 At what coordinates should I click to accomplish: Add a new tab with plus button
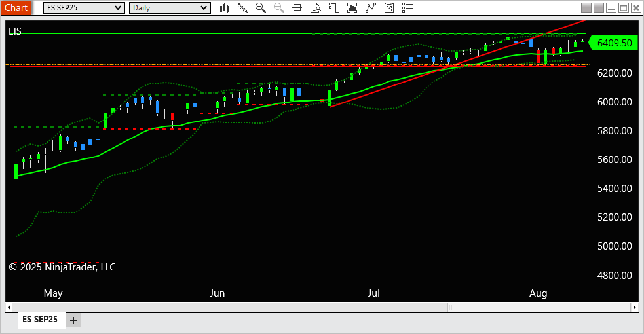73,320
